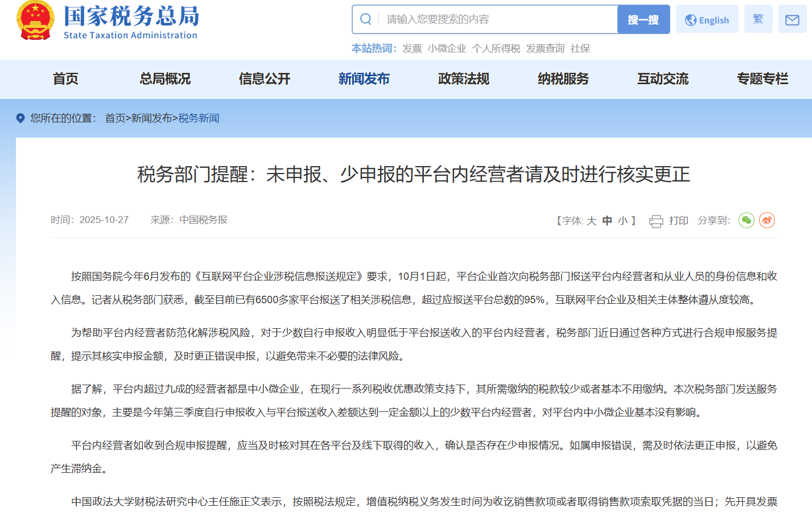Open the 政策法规 navigation menu
The width and height of the screenshot is (812, 512).
point(464,79)
